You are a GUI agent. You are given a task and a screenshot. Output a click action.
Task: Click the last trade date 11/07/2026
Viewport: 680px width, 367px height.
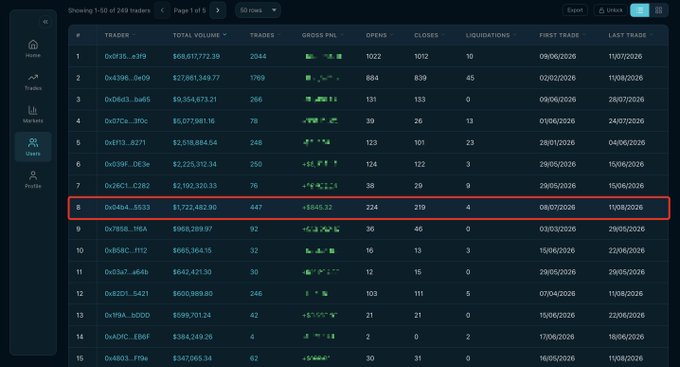point(625,56)
